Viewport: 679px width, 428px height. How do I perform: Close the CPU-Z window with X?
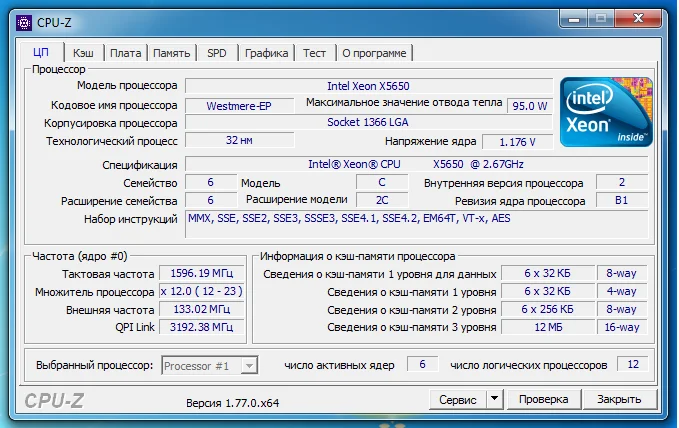click(x=638, y=18)
